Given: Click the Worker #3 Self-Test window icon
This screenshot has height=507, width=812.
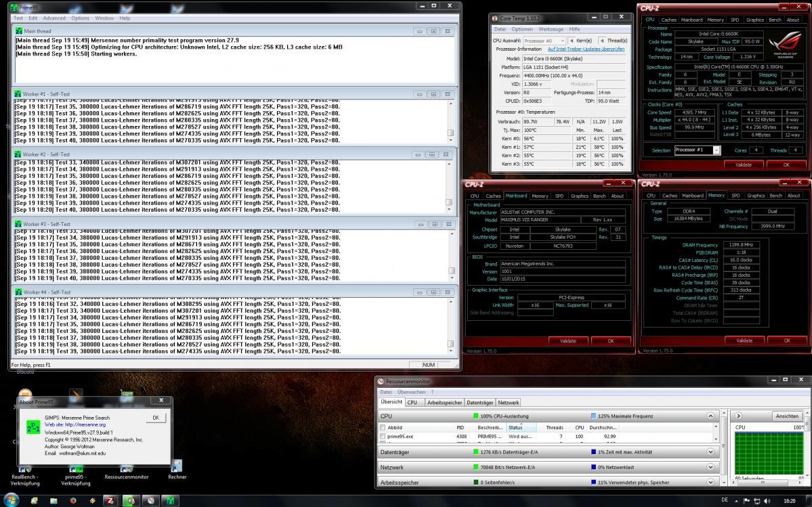Looking at the screenshot, I should point(18,224).
